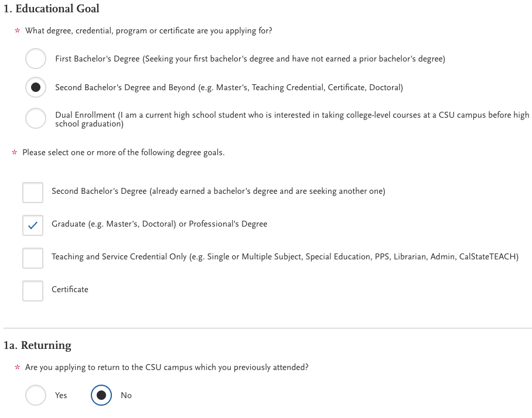Viewport: 532px width, 418px height.
Task: Click the Teaching and Service Credential Only label
Action: point(285,257)
